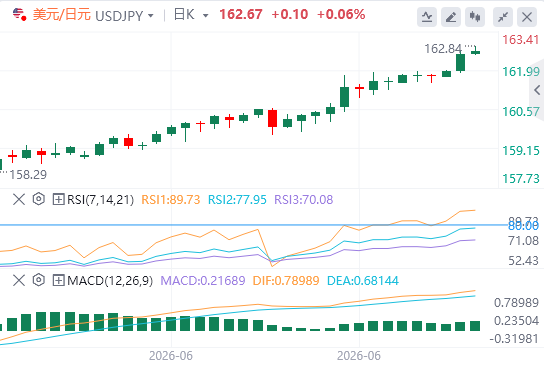Expand the RSI panel plus box

[58, 199]
